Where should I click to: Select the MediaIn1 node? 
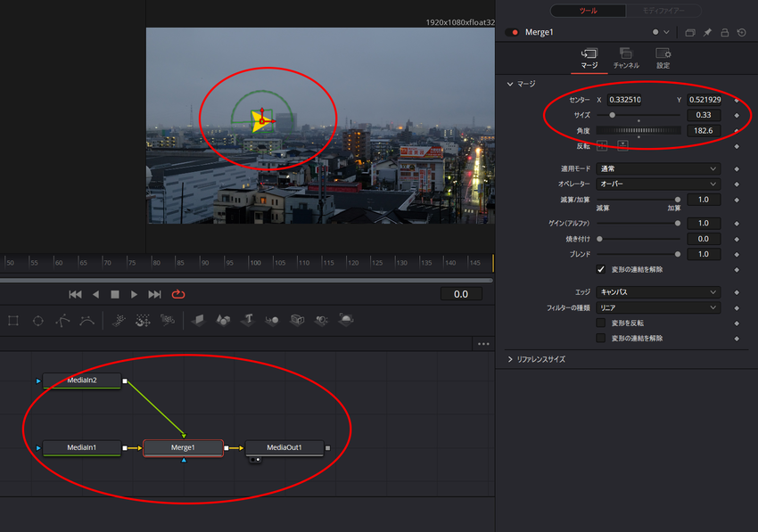[x=82, y=448]
